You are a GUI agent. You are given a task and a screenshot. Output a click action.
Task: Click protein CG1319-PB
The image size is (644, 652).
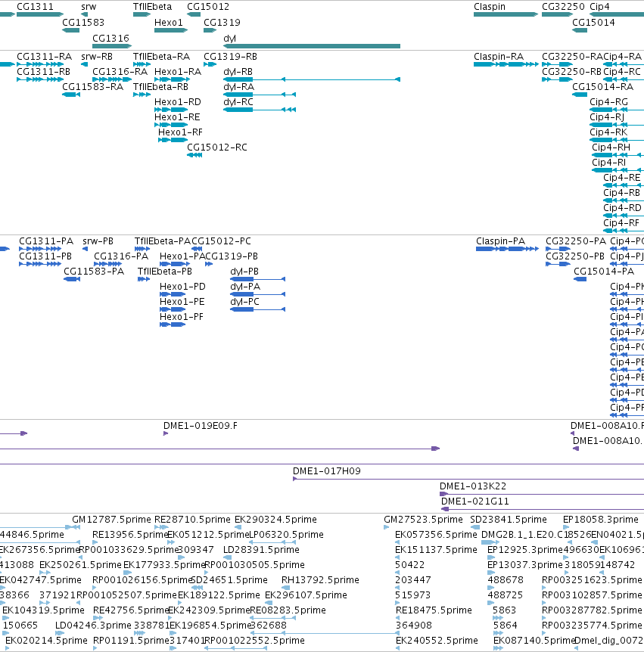(209, 264)
